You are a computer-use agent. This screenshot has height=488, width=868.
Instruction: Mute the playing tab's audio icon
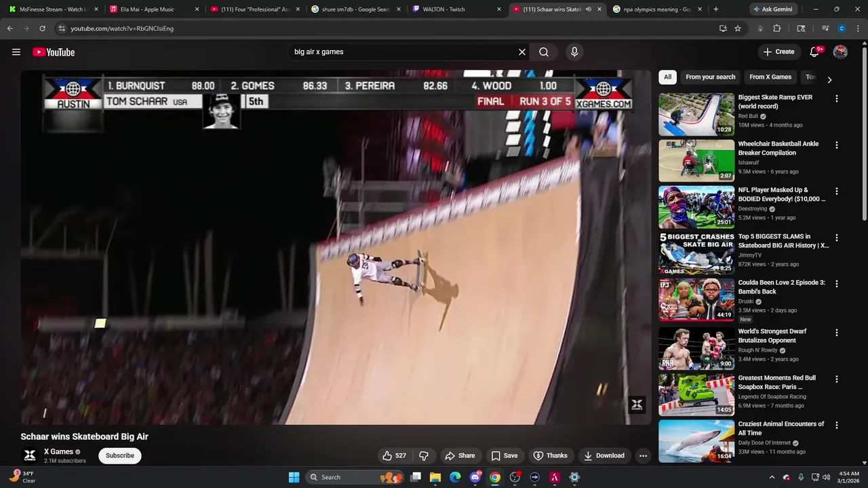[x=588, y=9]
